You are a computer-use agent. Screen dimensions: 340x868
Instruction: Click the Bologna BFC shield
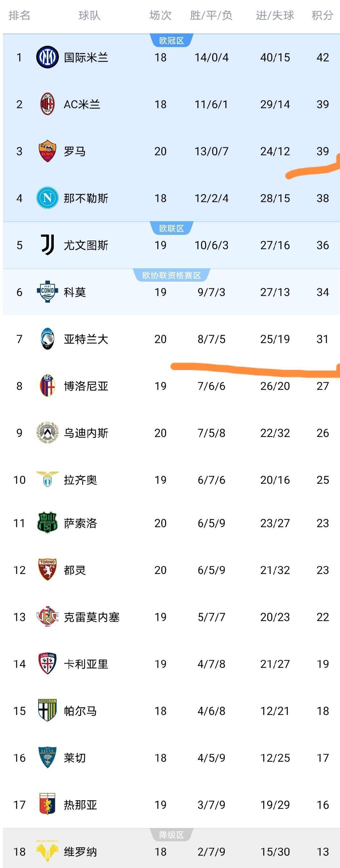[47, 385]
